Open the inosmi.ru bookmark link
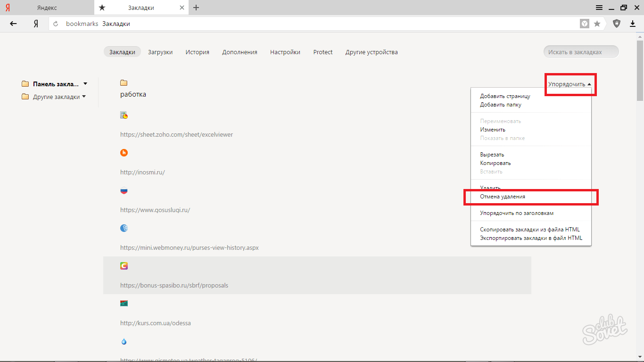644x362 pixels. pos(142,172)
